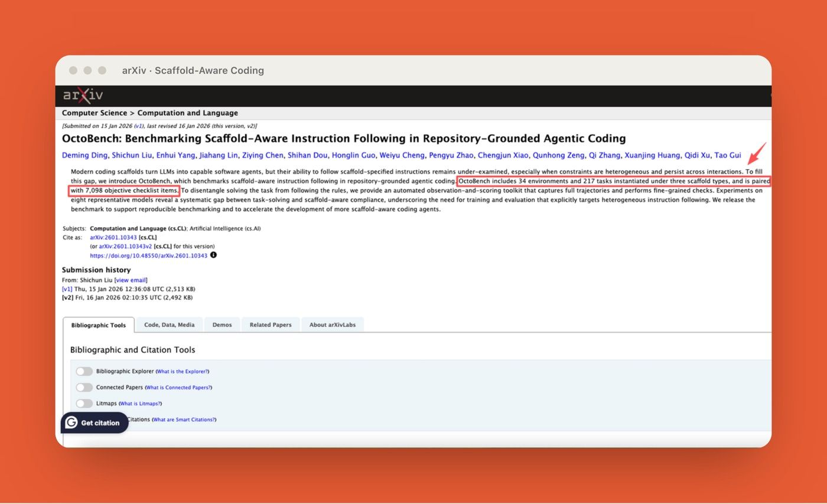Click author Weiyu Cheng
This screenshot has width=827, height=504.
402,155
